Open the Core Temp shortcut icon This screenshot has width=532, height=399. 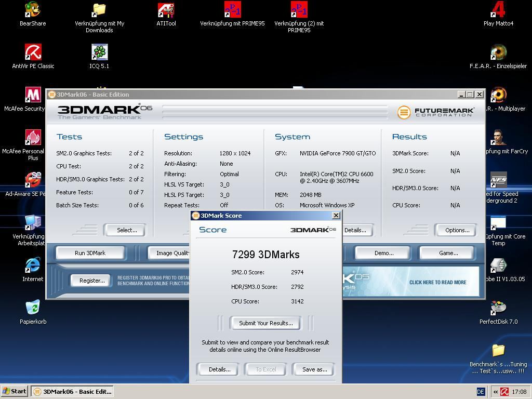pos(498,222)
